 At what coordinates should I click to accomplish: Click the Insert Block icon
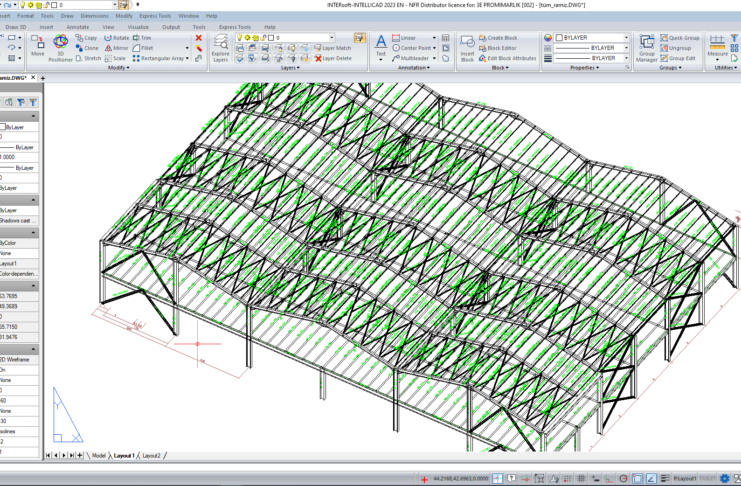tap(467, 46)
